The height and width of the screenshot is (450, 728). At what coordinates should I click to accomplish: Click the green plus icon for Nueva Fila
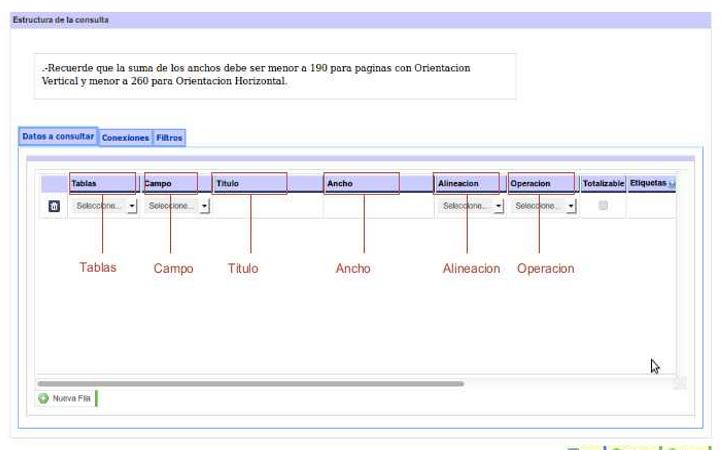pyautogui.click(x=44, y=398)
